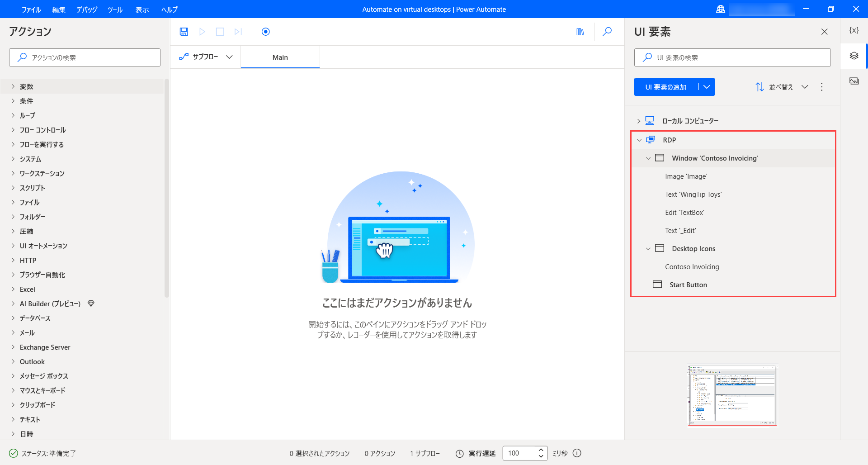Collapse the RDP tree node
868x465 pixels.
tap(639, 140)
